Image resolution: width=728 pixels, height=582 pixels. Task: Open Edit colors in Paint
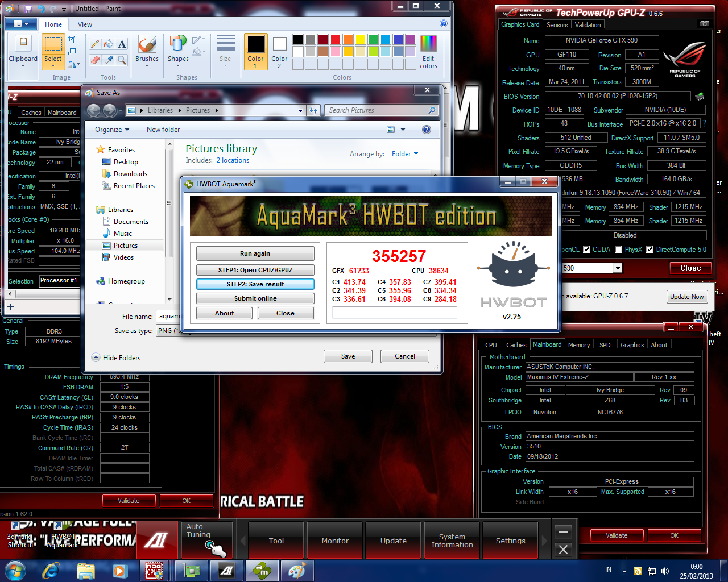(428, 52)
